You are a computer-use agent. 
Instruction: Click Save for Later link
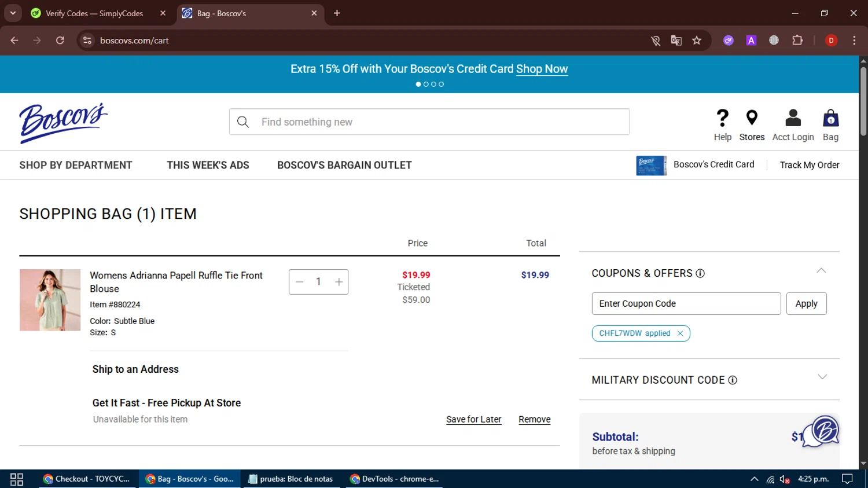pyautogui.click(x=473, y=420)
